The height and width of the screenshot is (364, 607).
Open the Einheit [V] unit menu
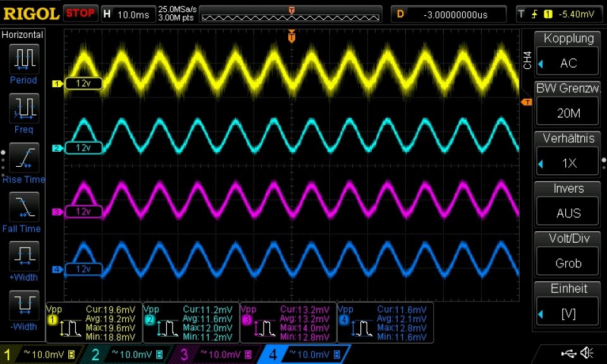[x=568, y=304]
